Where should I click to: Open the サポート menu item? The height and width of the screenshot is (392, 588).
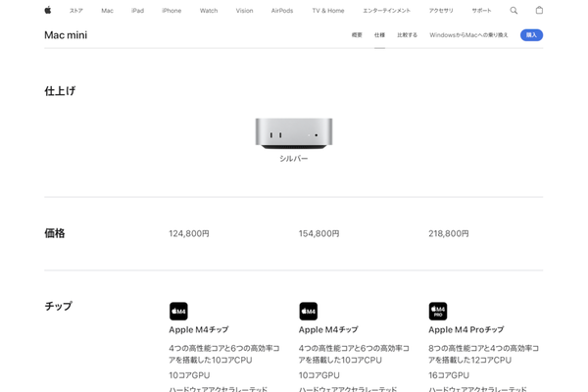click(x=481, y=11)
